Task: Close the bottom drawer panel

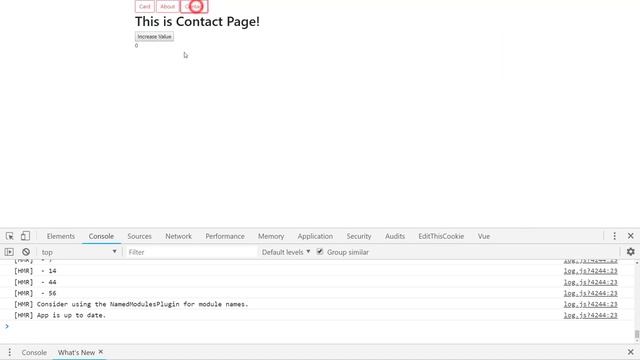Action: [631, 352]
